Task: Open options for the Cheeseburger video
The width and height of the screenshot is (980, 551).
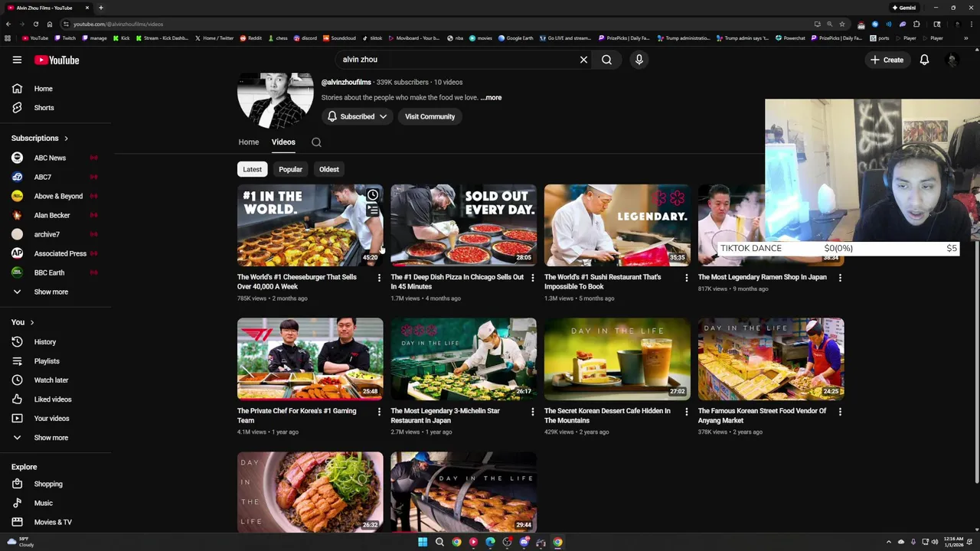Action: 379,278
